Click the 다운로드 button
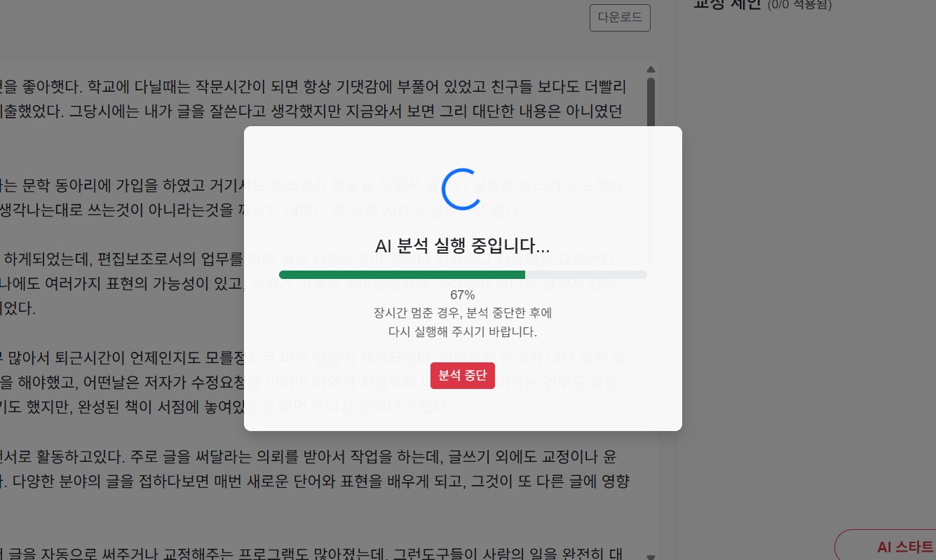This screenshot has width=936, height=560. [x=620, y=18]
